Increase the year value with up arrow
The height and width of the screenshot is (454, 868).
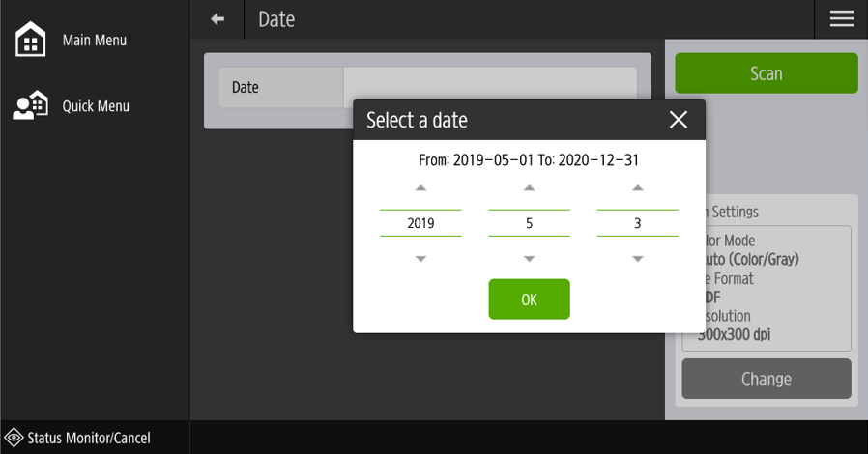pyautogui.click(x=420, y=188)
